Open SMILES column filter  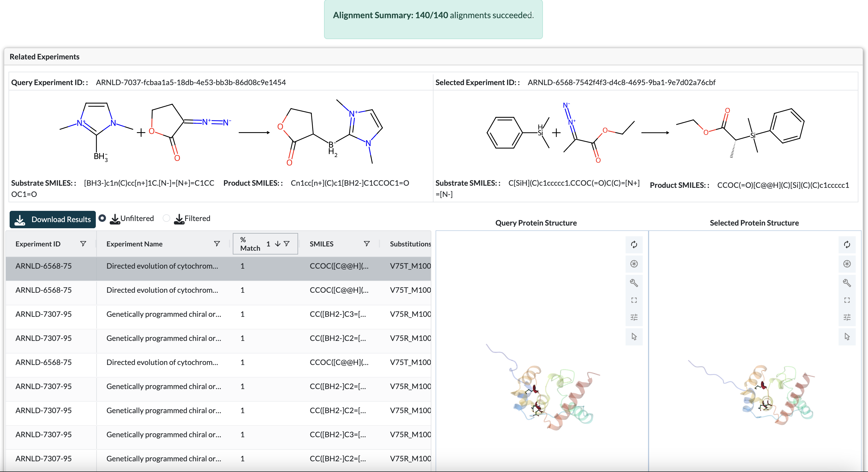point(367,243)
